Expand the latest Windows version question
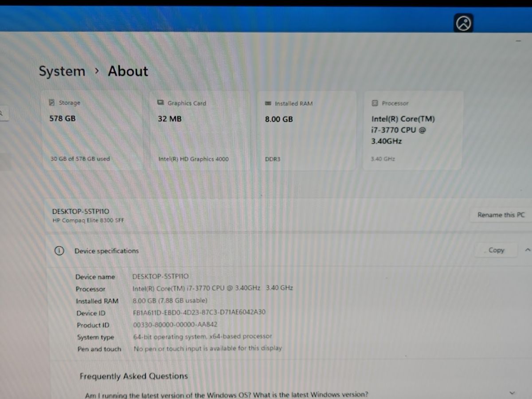This screenshot has height=399, width=532. click(x=512, y=393)
